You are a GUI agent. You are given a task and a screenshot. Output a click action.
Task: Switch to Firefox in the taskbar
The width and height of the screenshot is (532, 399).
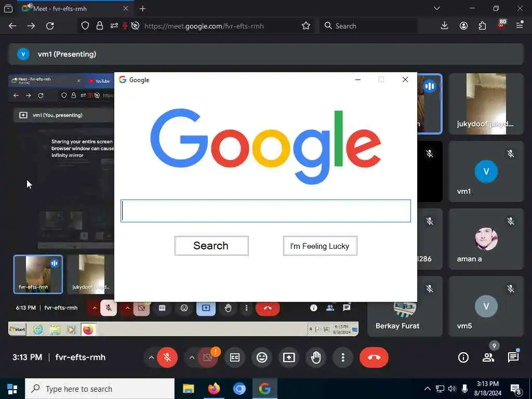(x=214, y=389)
